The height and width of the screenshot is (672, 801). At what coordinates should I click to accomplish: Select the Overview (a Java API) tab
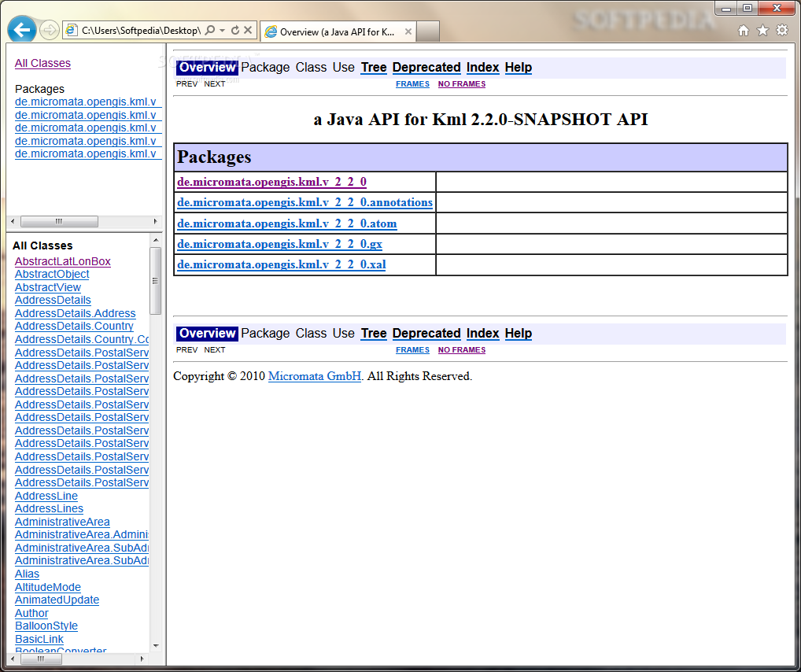point(338,31)
